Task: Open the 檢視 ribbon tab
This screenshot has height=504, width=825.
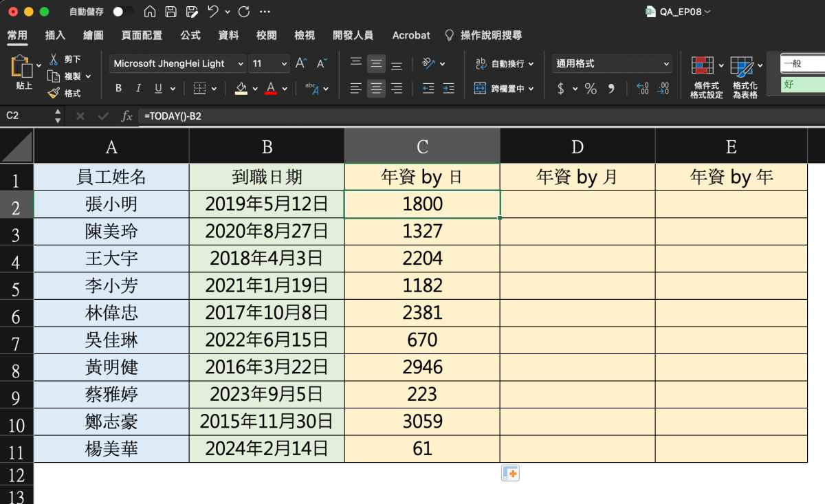Action: click(x=304, y=35)
